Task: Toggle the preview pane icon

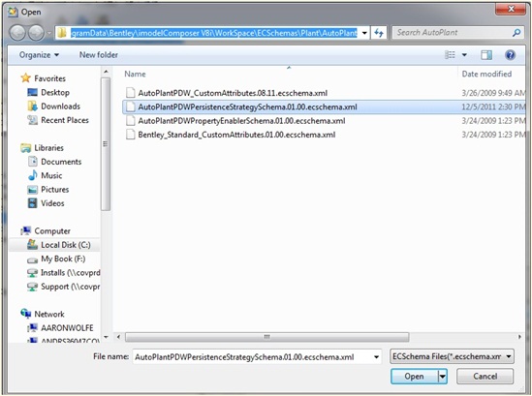Action: [x=486, y=54]
